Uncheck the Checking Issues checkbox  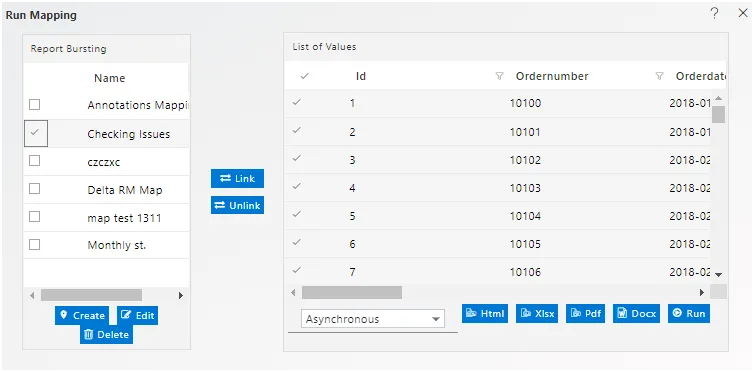coord(36,134)
